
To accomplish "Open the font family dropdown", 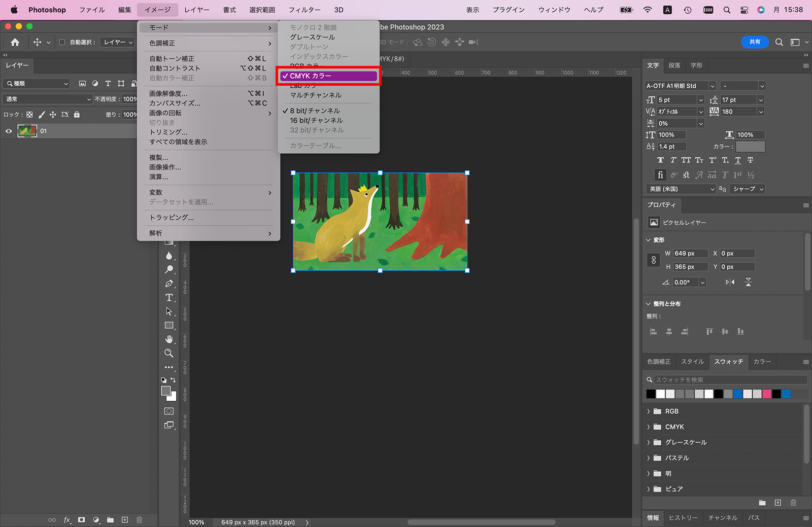I will click(712, 86).
